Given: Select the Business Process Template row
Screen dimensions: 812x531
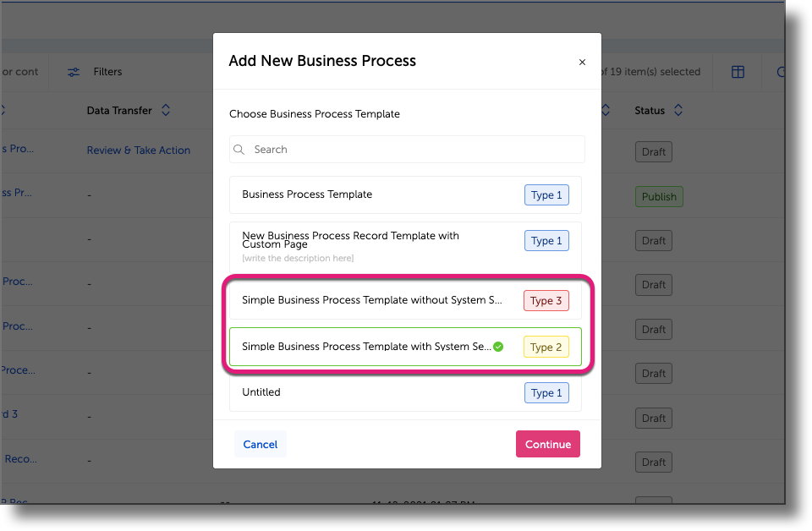Looking at the screenshot, I should coord(381,194).
